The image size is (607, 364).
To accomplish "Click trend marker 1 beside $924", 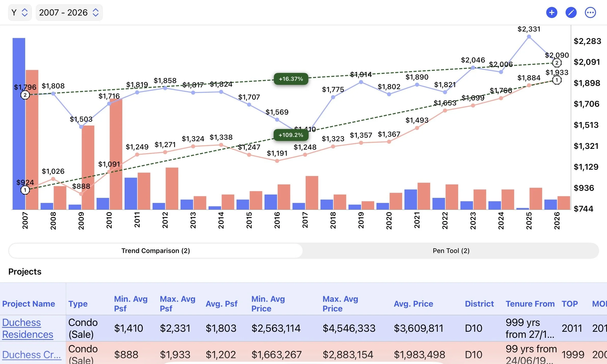I will 25,190.
